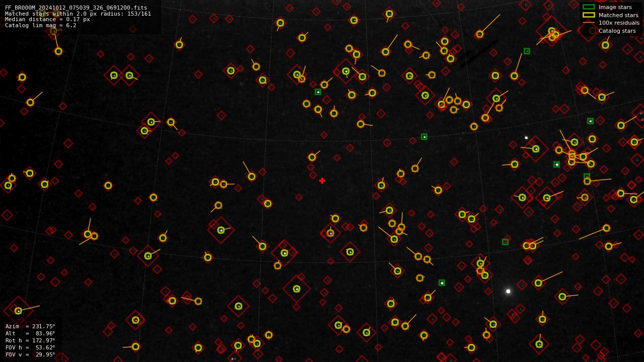Screen dimensions: 644x362
Task: Click the brightest large white star in the image
Action: point(508,291)
